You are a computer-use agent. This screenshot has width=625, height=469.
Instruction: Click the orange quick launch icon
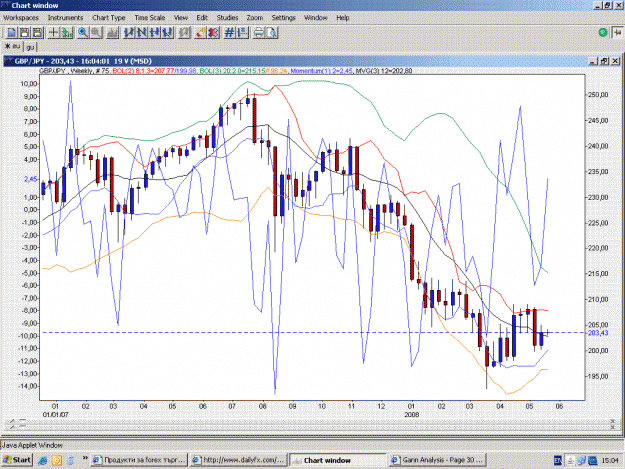(57, 460)
